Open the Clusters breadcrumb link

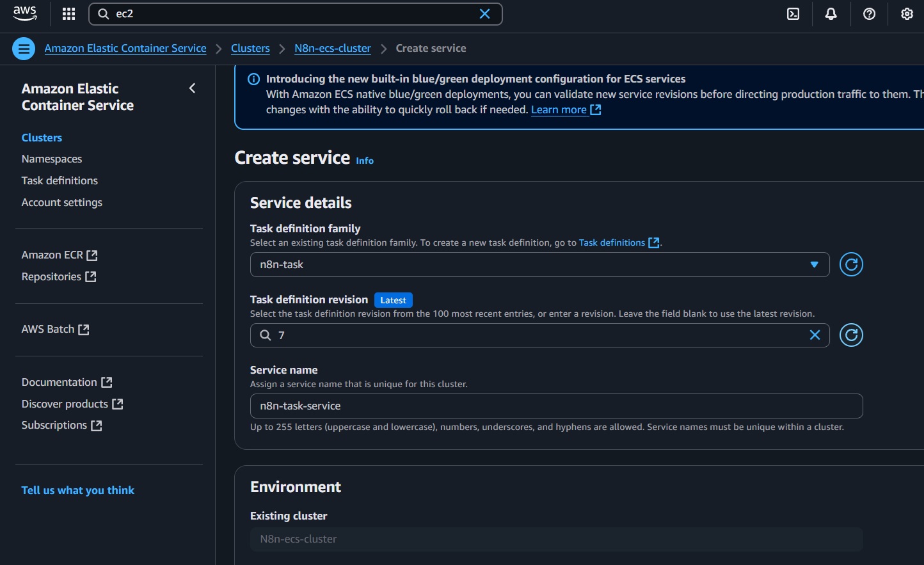pyautogui.click(x=250, y=49)
